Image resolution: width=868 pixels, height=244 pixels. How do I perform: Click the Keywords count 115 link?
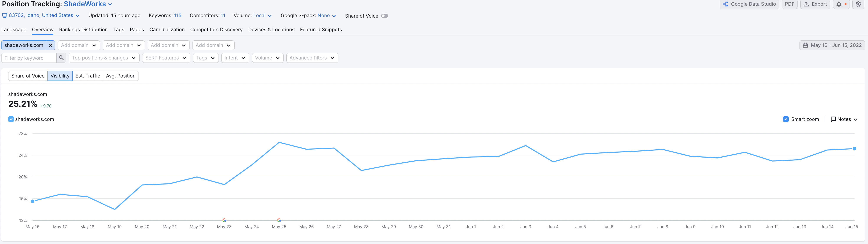click(178, 16)
